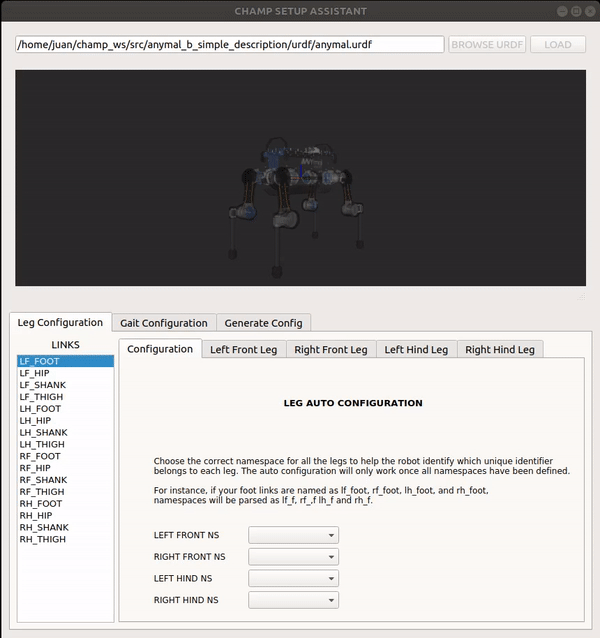Switch to the Right Hind Leg tab
Screen dimensions: 600x638
[x=500, y=350]
